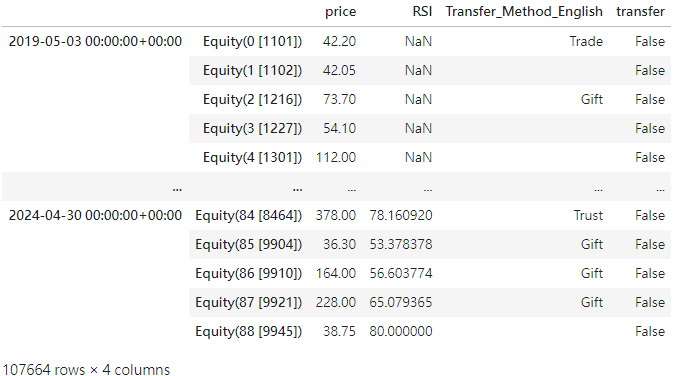Click the Equity(84 [8464]) row label
This screenshot has height=376, width=675.
coord(248,215)
